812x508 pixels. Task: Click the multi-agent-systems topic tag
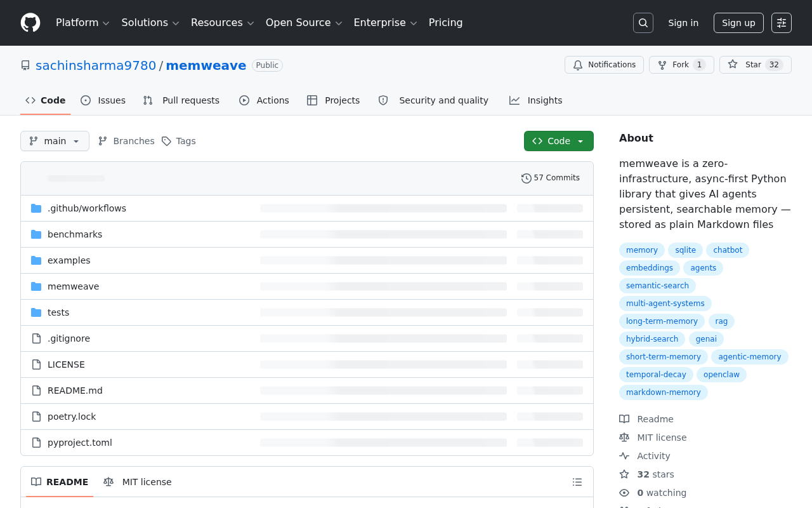pos(665,304)
